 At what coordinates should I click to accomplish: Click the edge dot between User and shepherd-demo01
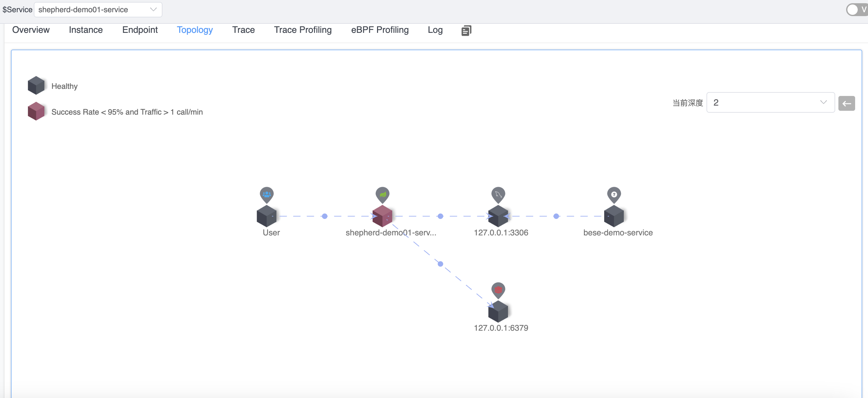[325, 216]
